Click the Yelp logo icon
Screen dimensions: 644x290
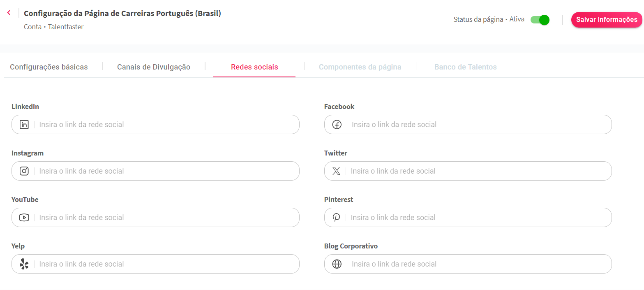[24, 264]
